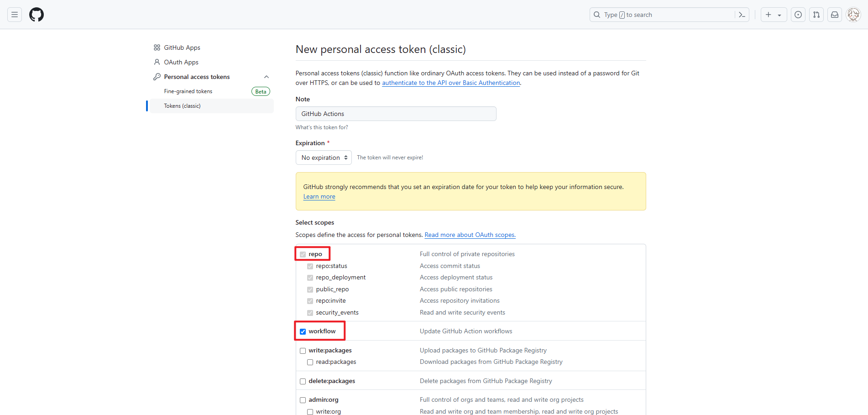Click the GitHub Apps grid icon
Viewport: 868px width, 415px height.
pyautogui.click(x=157, y=47)
